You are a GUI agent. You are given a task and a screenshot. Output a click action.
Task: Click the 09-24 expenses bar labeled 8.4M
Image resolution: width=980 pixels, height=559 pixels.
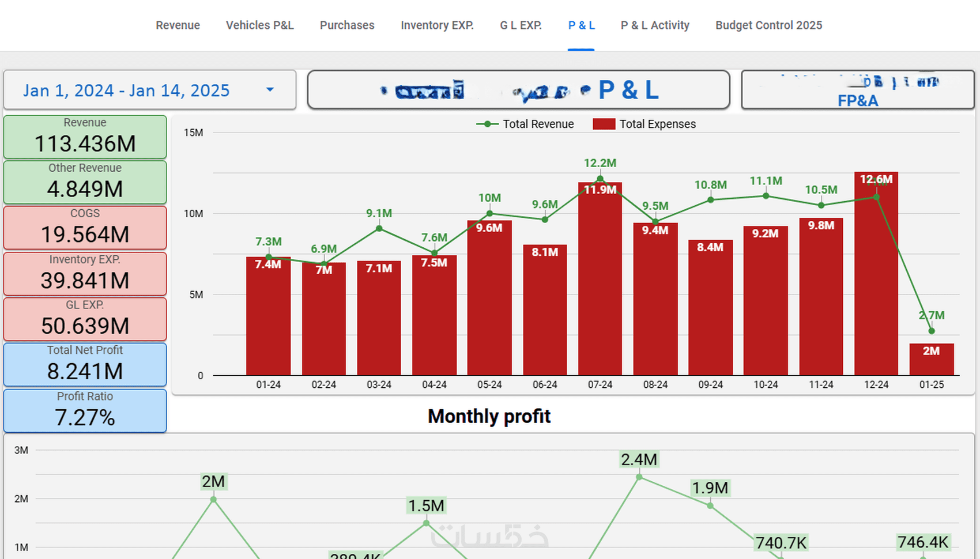pyautogui.click(x=710, y=308)
